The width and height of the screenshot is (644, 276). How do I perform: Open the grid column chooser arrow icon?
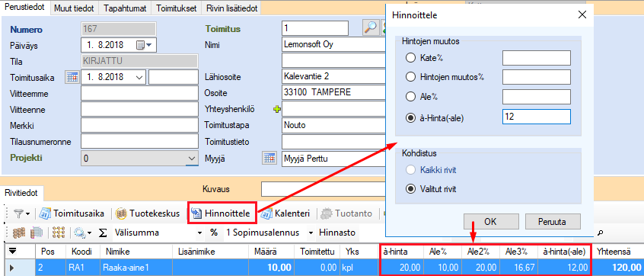point(13,251)
